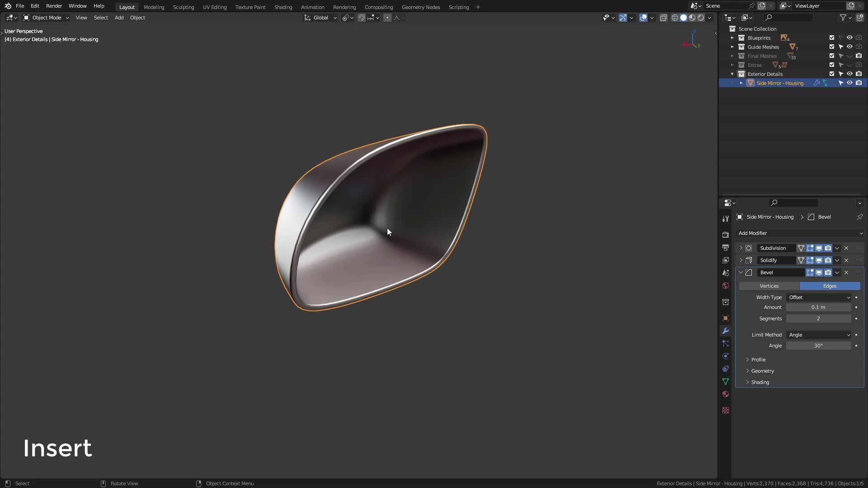Switch to wireframe viewport shading
The width and height of the screenshot is (868, 488).
pos(675,18)
